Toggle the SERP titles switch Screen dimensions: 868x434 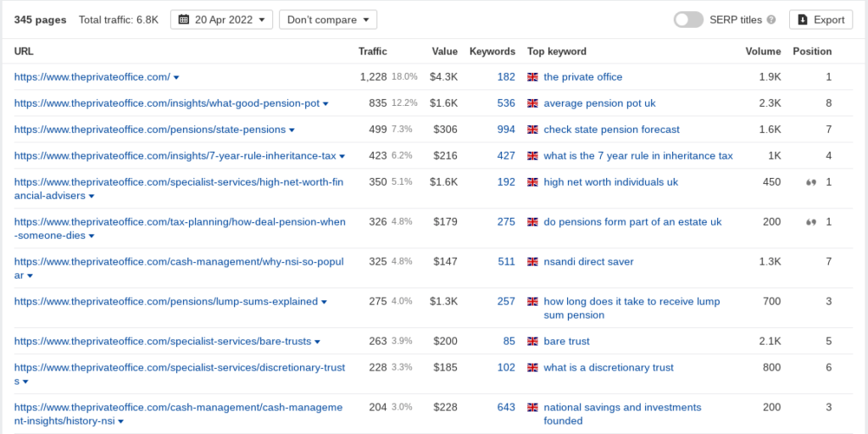pyautogui.click(x=688, y=20)
